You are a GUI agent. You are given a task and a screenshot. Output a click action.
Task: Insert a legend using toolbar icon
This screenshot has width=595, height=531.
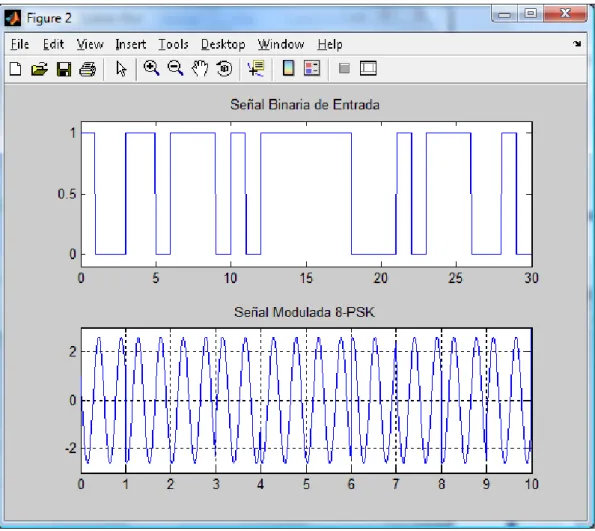312,68
